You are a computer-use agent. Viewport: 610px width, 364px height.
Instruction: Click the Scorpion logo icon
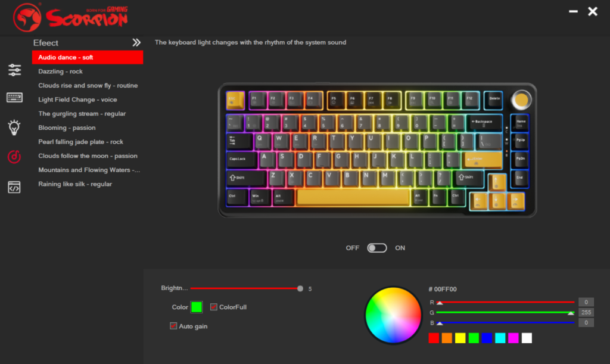[x=27, y=17]
